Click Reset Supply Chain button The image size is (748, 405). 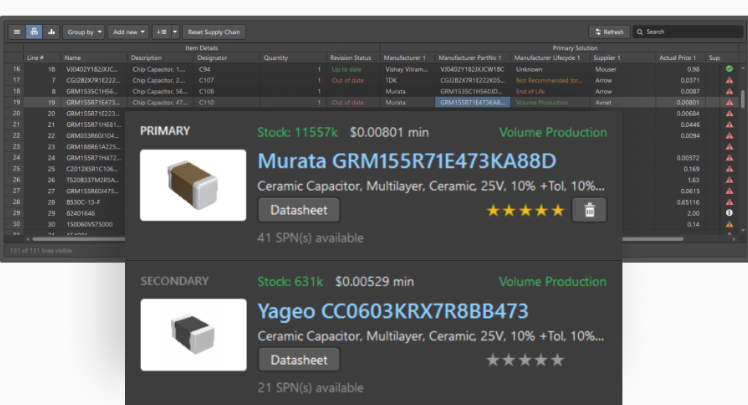[x=214, y=32]
